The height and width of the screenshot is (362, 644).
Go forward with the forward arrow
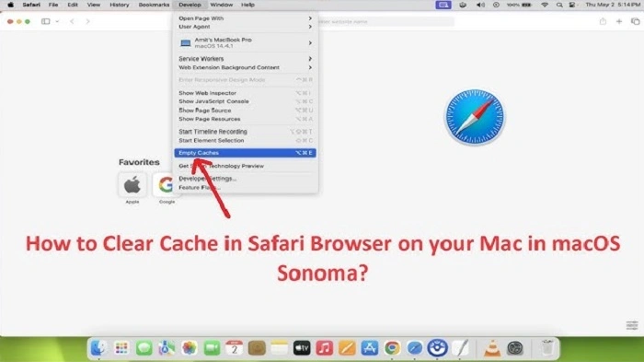pyautogui.click(x=87, y=21)
